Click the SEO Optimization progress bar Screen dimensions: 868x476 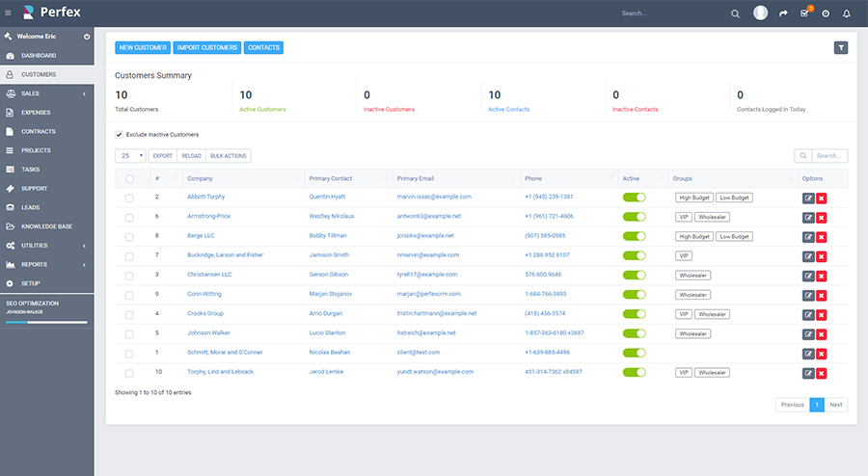[46, 322]
